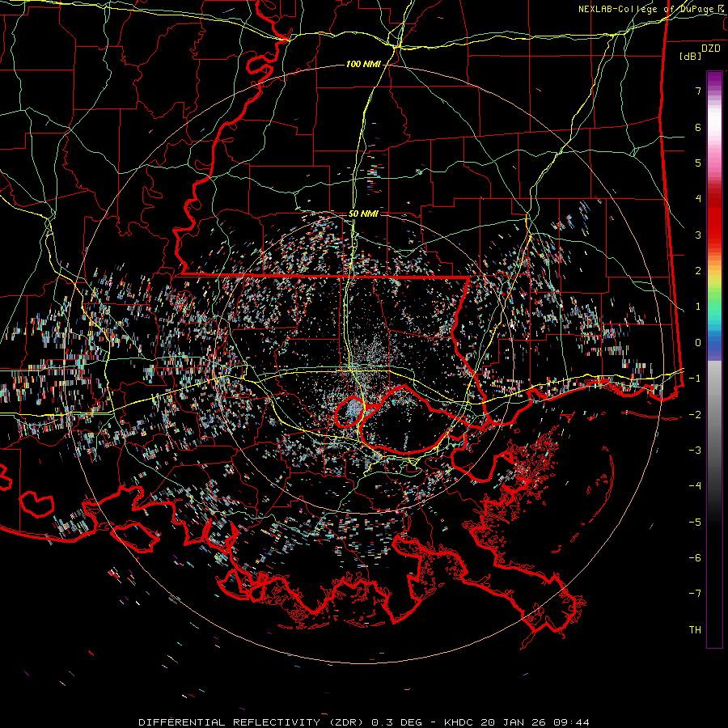Click the red segment of the colorbar
728x728 pixels.
[x=714, y=216]
